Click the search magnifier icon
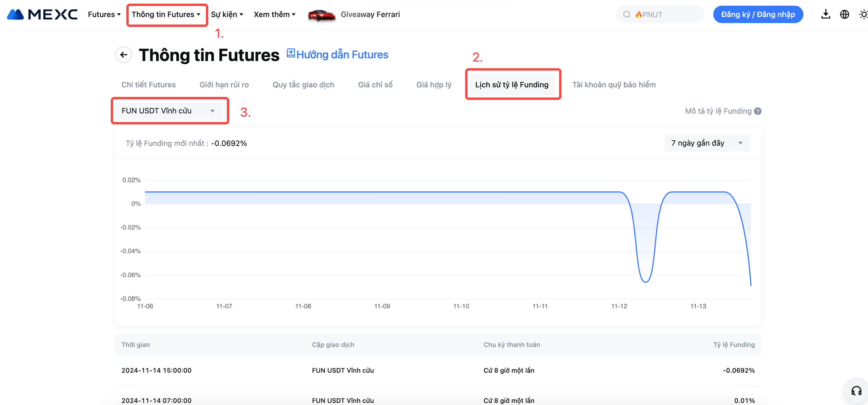Image resolution: width=868 pixels, height=405 pixels. click(626, 14)
